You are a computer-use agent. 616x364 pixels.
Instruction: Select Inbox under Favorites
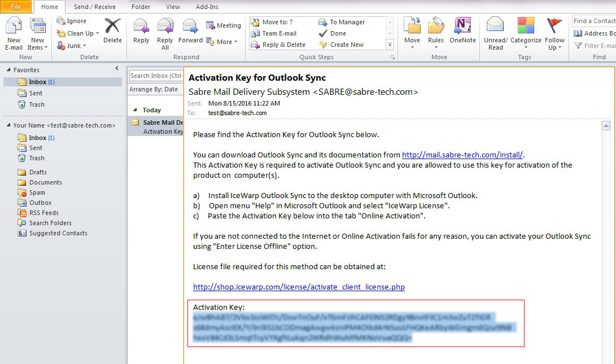(x=63, y=82)
